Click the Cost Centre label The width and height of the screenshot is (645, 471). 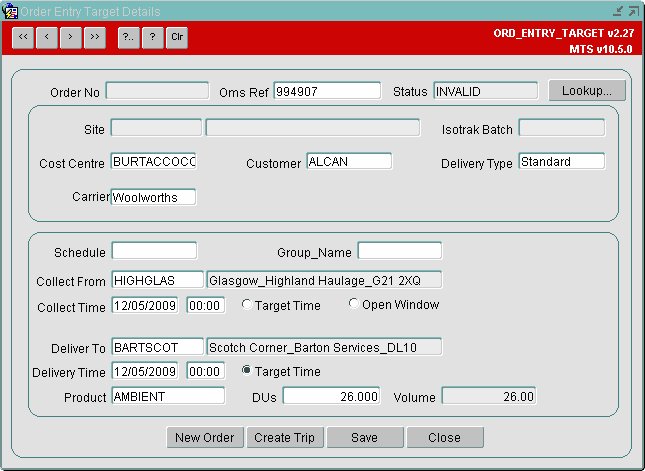(x=72, y=164)
